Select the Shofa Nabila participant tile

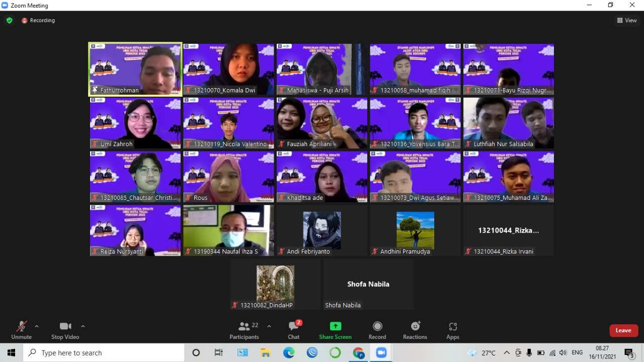click(x=368, y=284)
